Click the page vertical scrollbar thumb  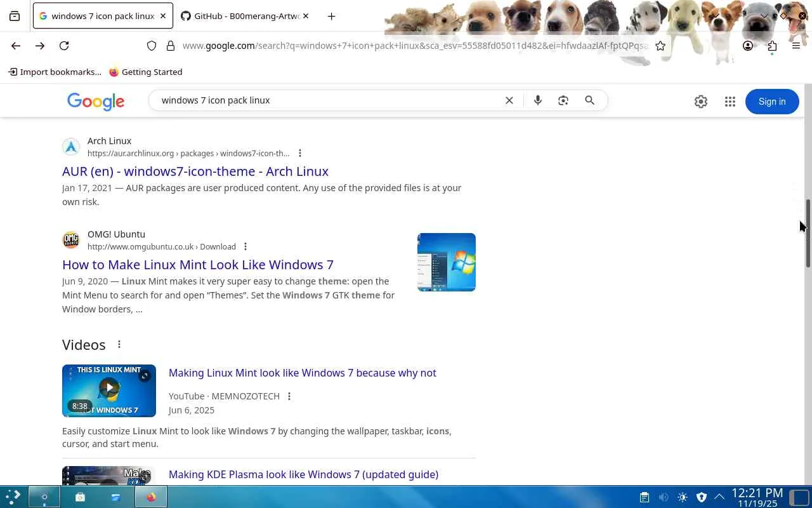[808, 233]
